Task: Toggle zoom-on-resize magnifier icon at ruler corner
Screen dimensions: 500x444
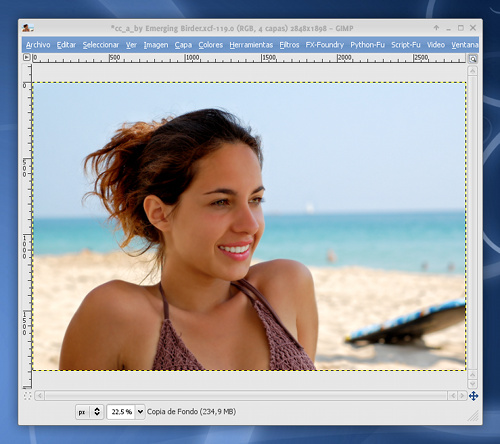Action: pyautogui.click(x=472, y=59)
